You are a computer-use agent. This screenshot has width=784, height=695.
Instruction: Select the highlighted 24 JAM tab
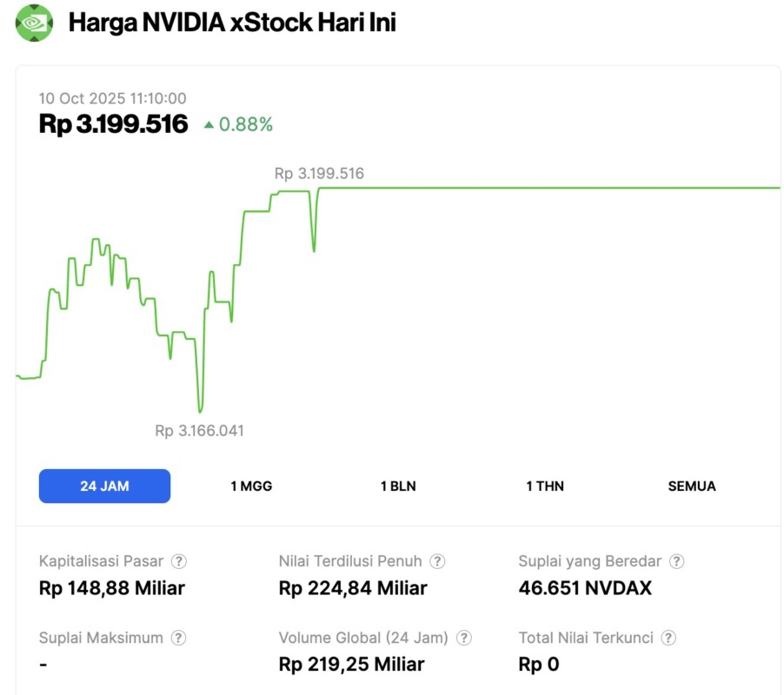click(104, 486)
